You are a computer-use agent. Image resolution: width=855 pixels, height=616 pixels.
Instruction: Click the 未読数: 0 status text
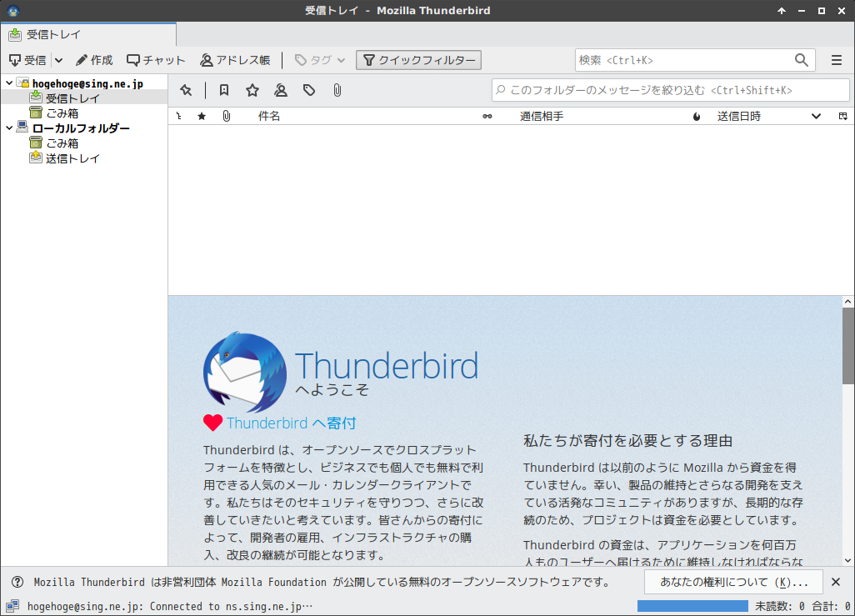click(x=780, y=606)
